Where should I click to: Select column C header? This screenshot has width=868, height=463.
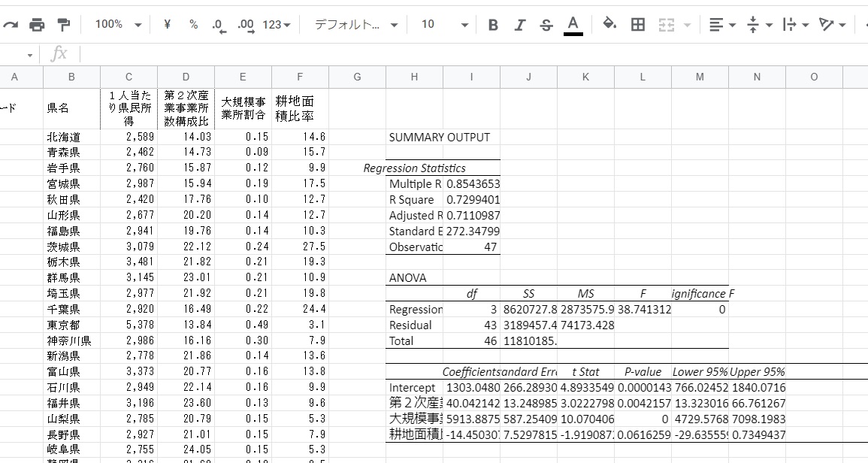129,77
